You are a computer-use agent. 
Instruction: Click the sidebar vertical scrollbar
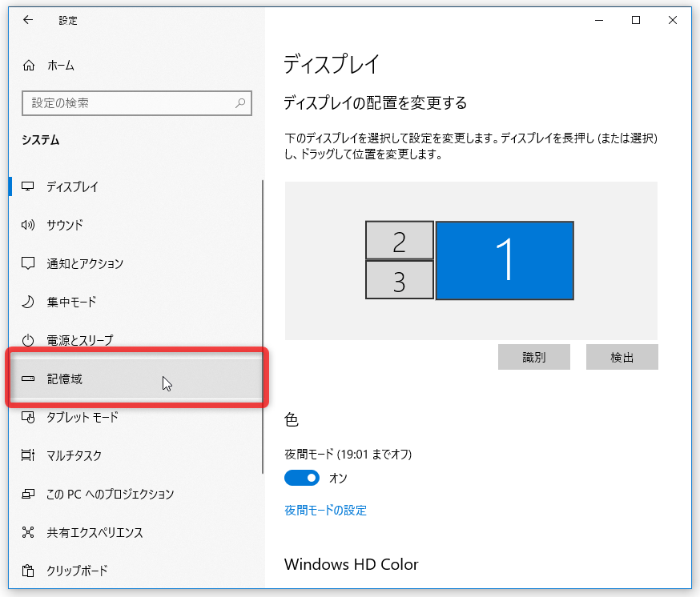pos(263,327)
